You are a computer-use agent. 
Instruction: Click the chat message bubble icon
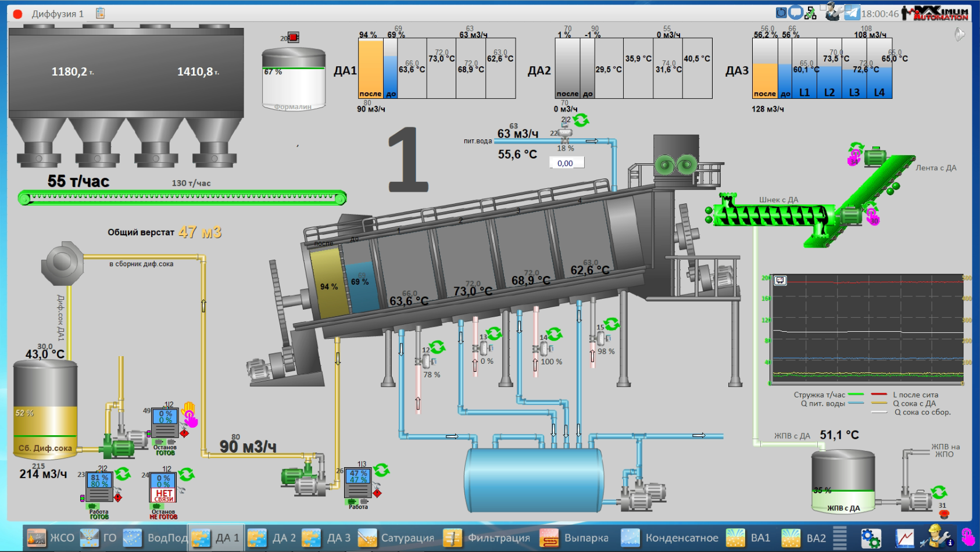[796, 12]
